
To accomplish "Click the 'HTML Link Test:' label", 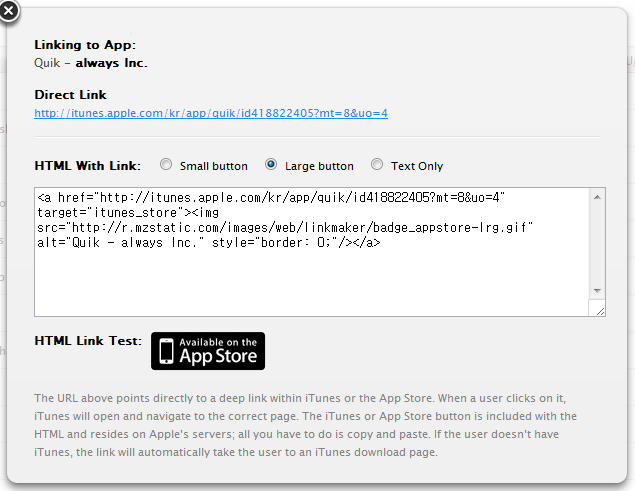I will click(88, 341).
